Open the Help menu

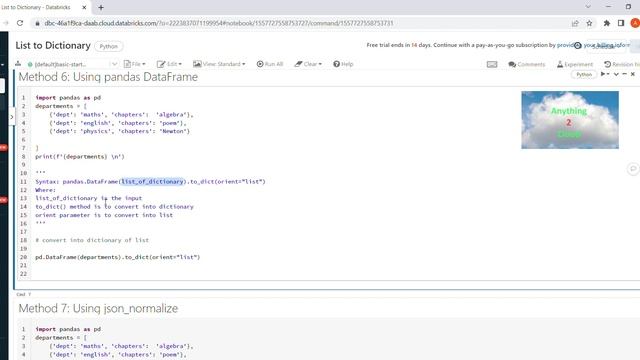(343, 64)
